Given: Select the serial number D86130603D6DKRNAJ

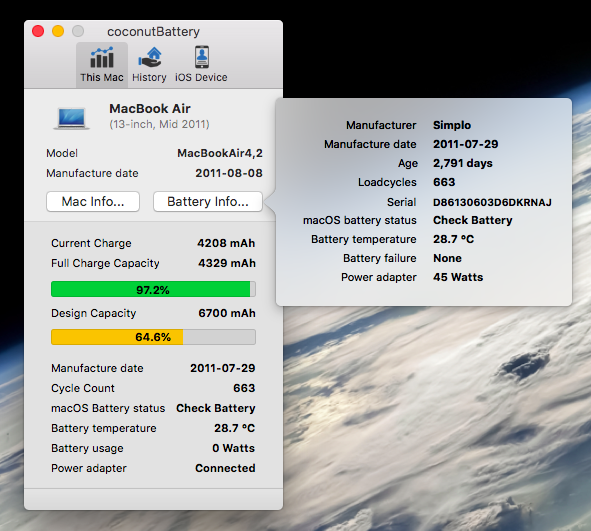Looking at the screenshot, I should pyautogui.click(x=492, y=202).
